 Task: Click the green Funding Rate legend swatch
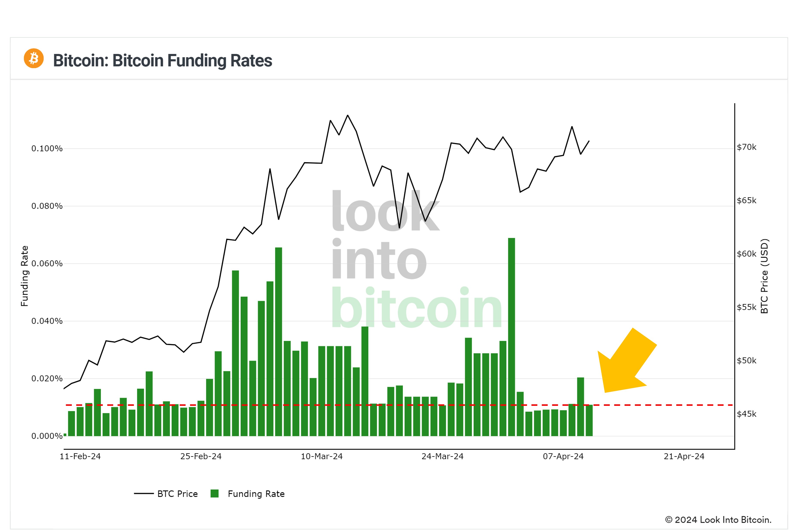[x=214, y=493]
